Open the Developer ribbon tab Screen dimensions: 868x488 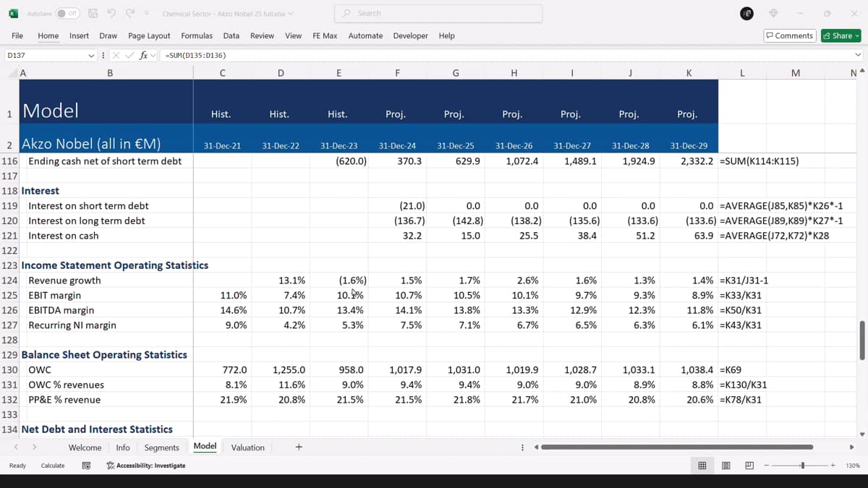(x=411, y=35)
